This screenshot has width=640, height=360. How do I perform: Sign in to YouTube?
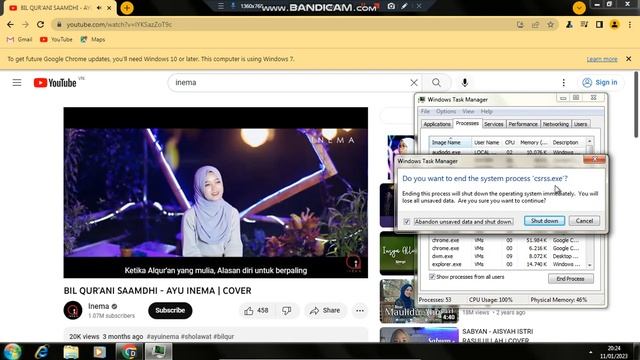(x=600, y=82)
